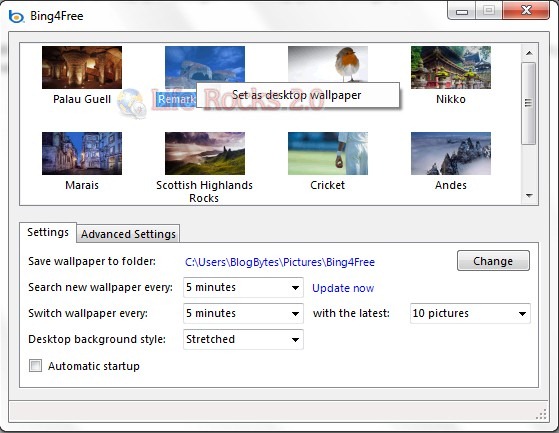
Task: Select the Scottish Highlands Rocks thumbnail
Action: [x=205, y=154]
